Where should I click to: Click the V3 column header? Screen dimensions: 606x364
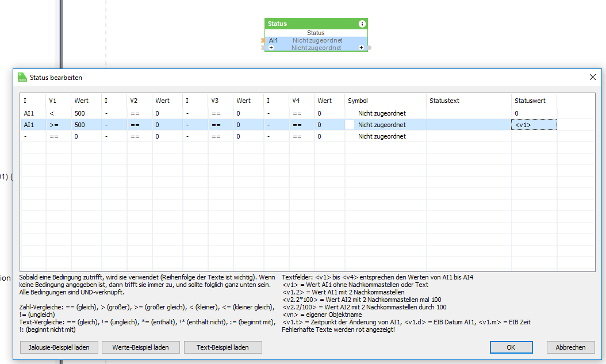(221, 101)
